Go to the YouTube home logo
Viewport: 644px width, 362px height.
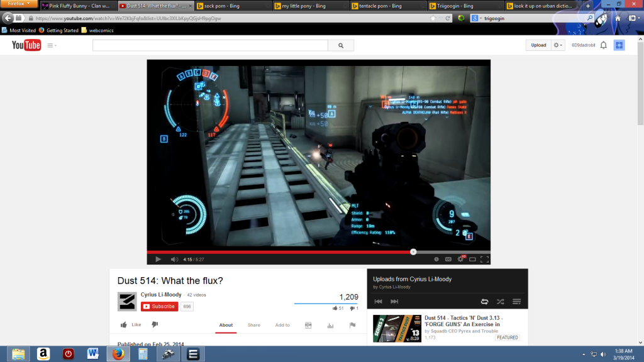26,45
